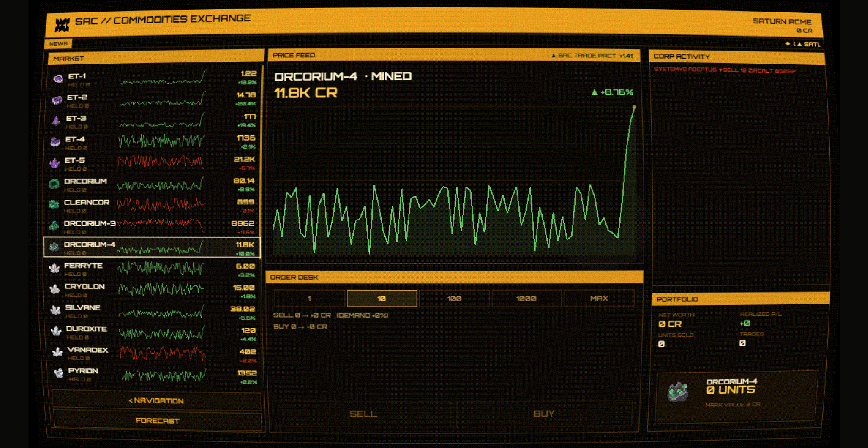The height and width of the screenshot is (448, 868).
Task: Click the ORCORIUM-4 ore image in portfolio
Action: (678, 391)
